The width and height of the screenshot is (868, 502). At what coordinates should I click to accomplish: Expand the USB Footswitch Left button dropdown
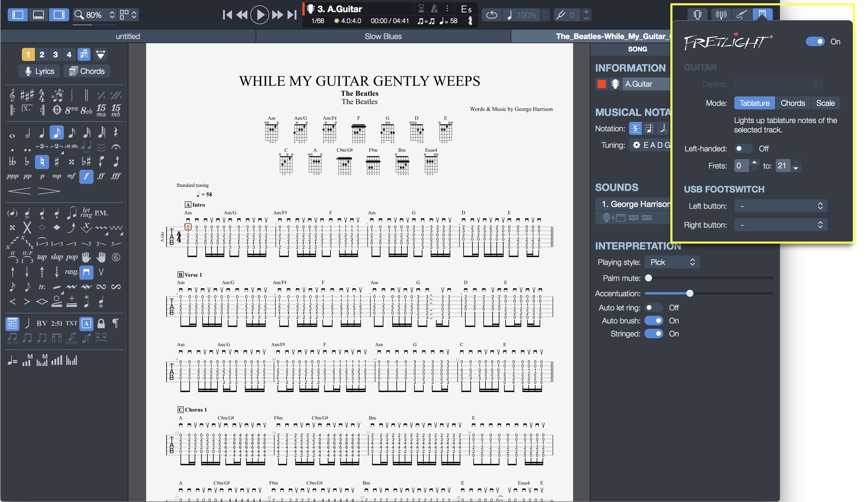pos(780,206)
